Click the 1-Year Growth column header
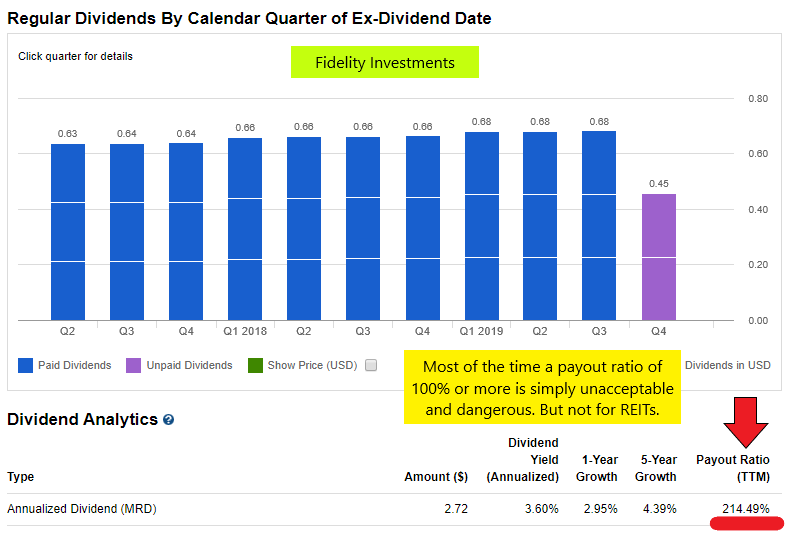The height and width of the screenshot is (533, 788). (x=596, y=468)
